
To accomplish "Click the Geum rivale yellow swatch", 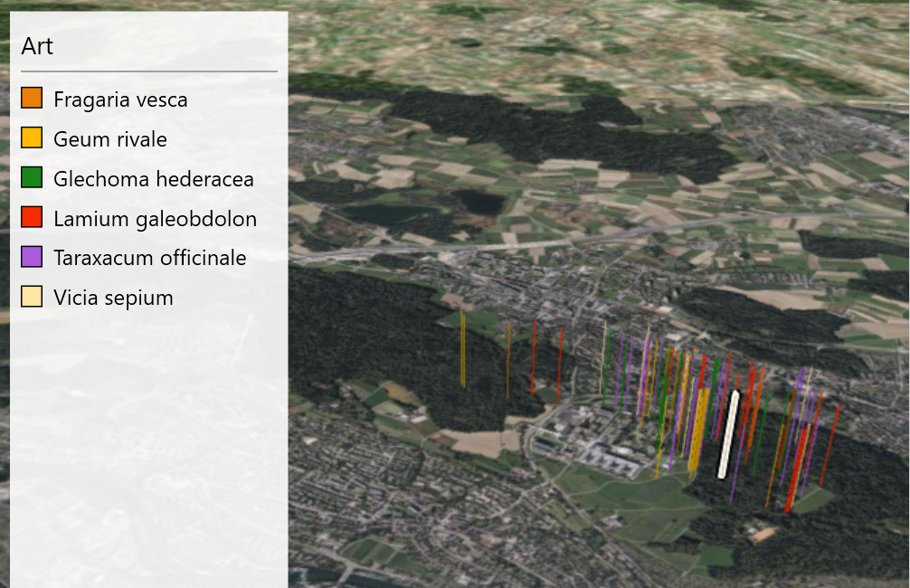I will 32,138.
